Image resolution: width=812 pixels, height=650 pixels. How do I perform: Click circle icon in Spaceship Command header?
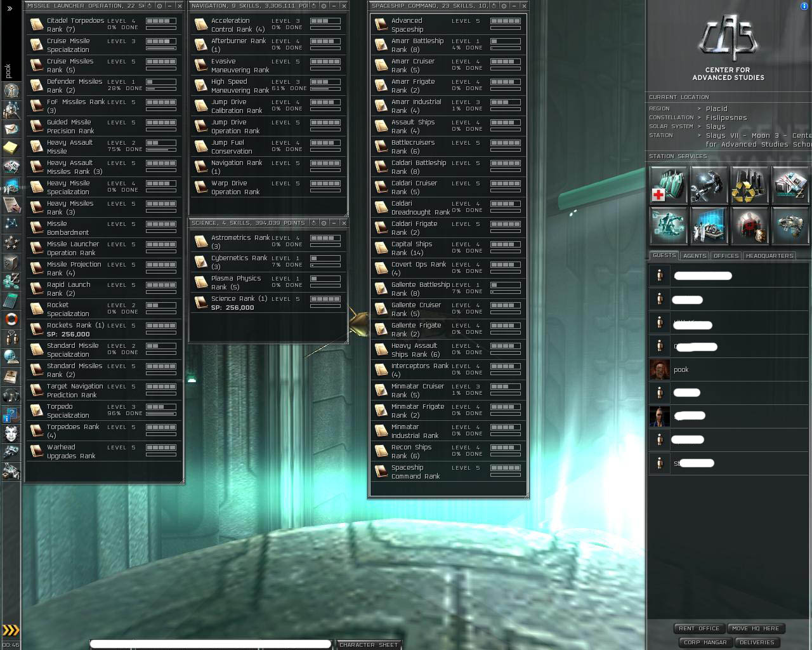[x=504, y=6]
